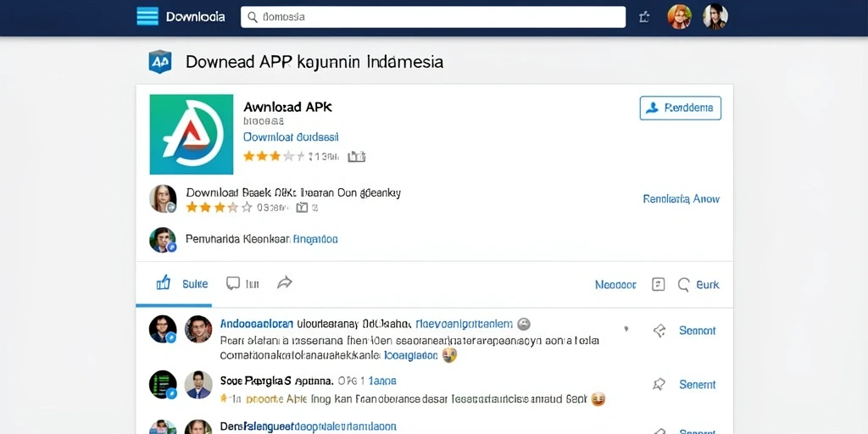Open the teal app icon thumbnail
Screen dimensions: 868x434
click(x=192, y=135)
